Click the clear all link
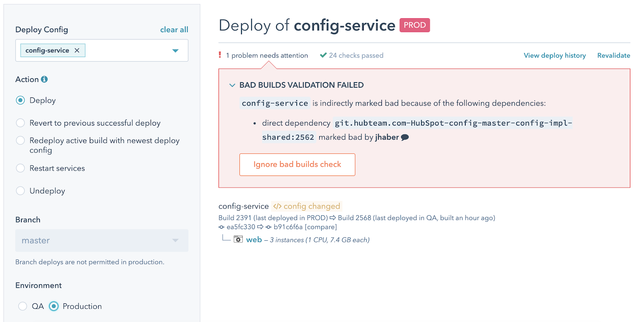The image size is (644, 322). (x=174, y=30)
